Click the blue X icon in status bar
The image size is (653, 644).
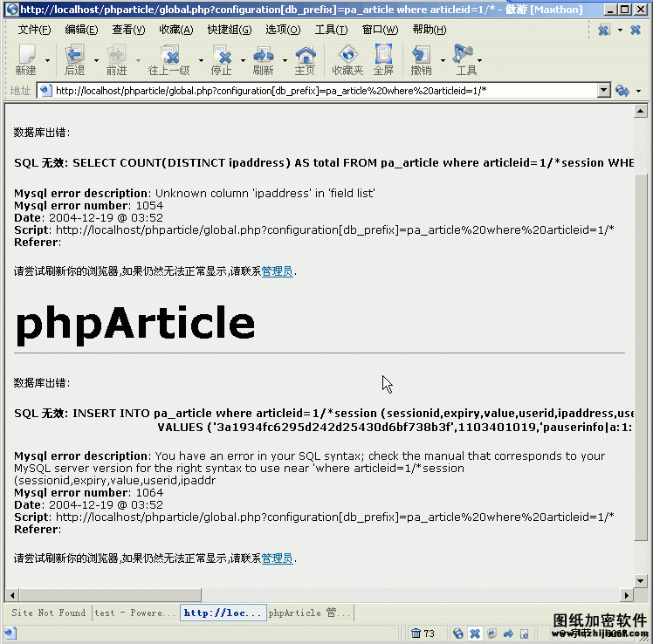pos(475,634)
